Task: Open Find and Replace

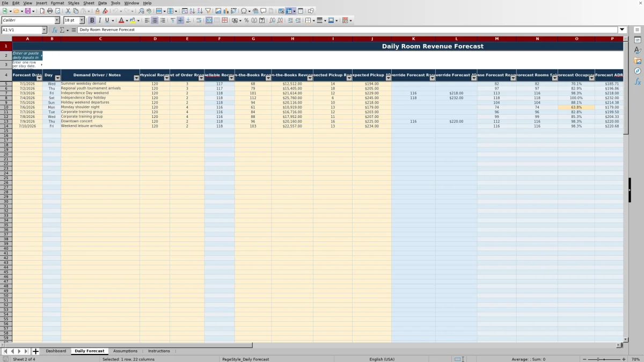Action: (141, 11)
